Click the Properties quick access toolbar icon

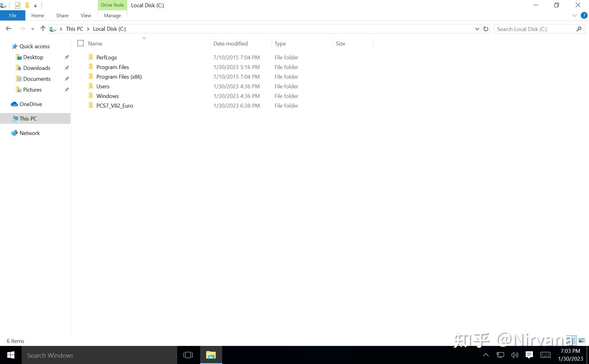17,5
